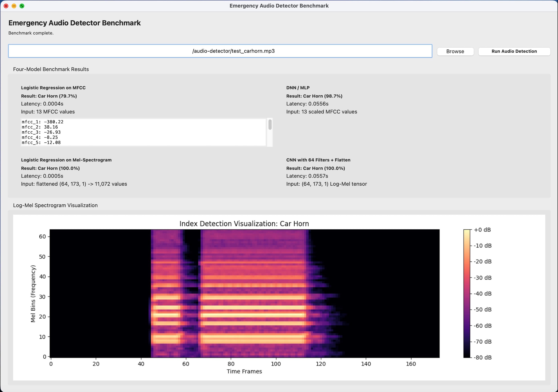Click the spectrogram plot title
The height and width of the screenshot is (392, 558).
(x=244, y=223)
